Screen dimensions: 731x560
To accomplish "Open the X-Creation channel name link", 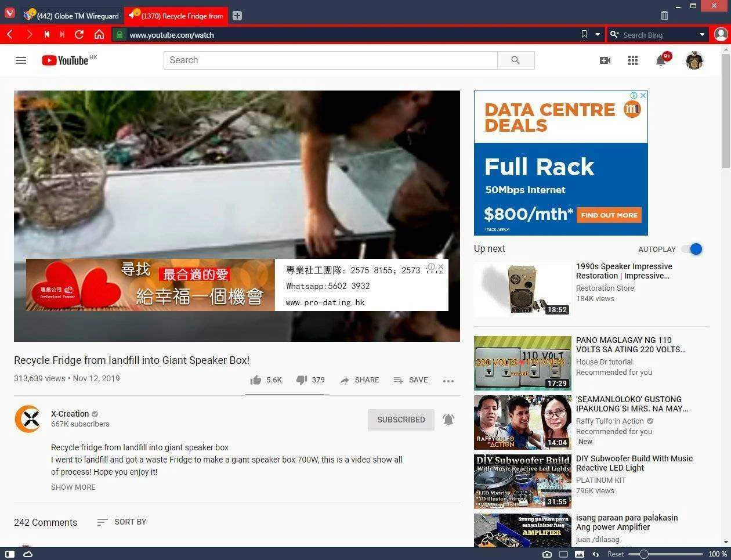I will 70,414.
